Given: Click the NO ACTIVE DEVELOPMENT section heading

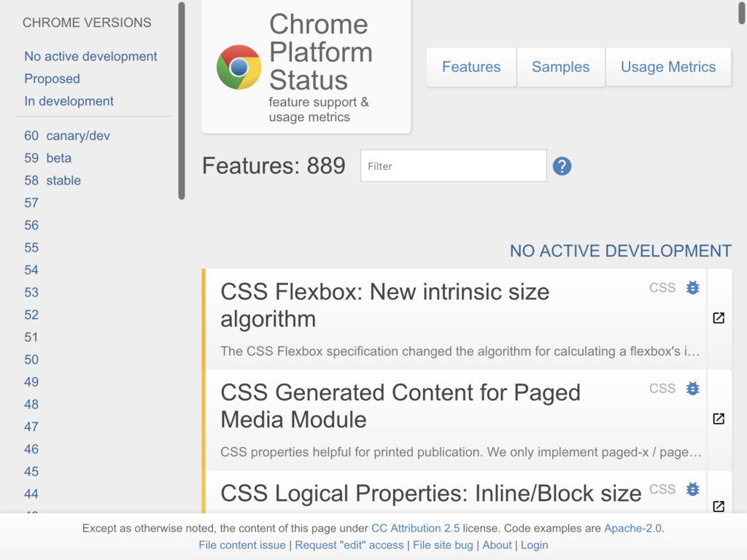Looking at the screenshot, I should point(620,251).
